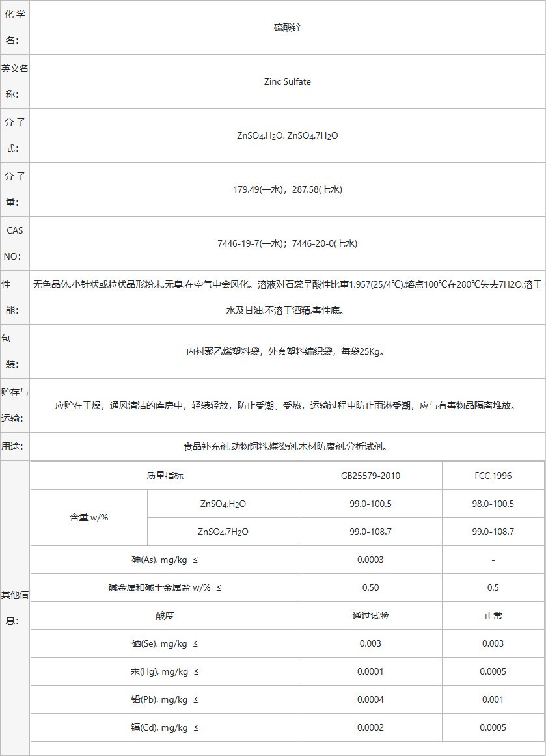Click the '通过试验' cell
The width and height of the screenshot is (546, 756).
(x=370, y=615)
